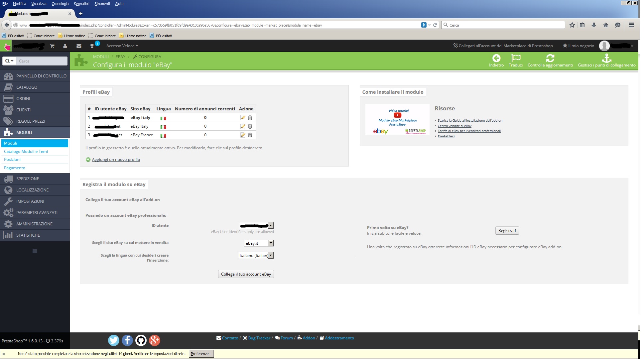This screenshot has height=359, width=644.
Task: Open CATALOGO in the sidebar
Action: point(27,87)
